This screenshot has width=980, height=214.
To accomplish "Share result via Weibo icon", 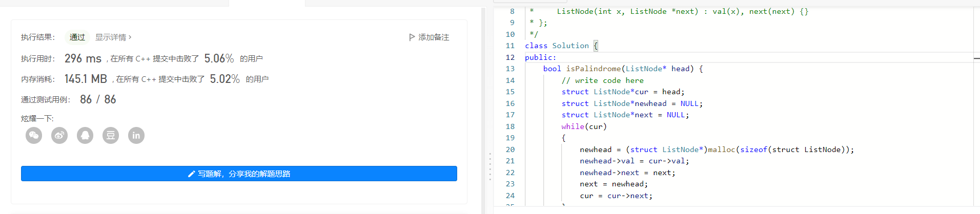I will click(x=59, y=135).
